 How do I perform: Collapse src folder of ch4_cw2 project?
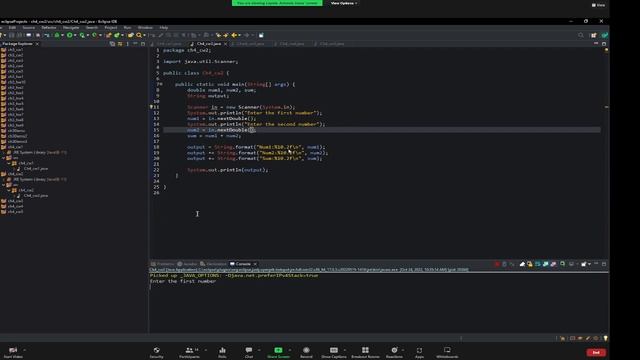coord(4,184)
